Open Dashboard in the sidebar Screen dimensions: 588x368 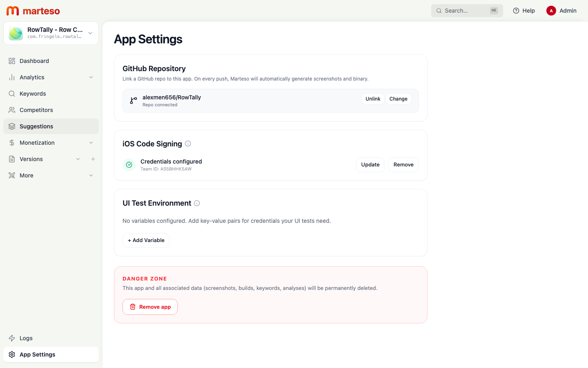pyautogui.click(x=51, y=61)
